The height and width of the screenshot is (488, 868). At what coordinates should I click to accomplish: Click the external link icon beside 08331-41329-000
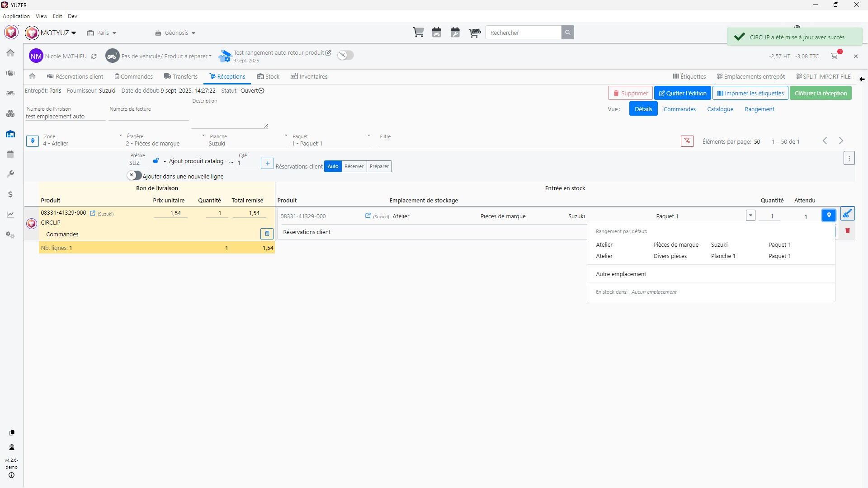pyautogui.click(x=93, y=213)
